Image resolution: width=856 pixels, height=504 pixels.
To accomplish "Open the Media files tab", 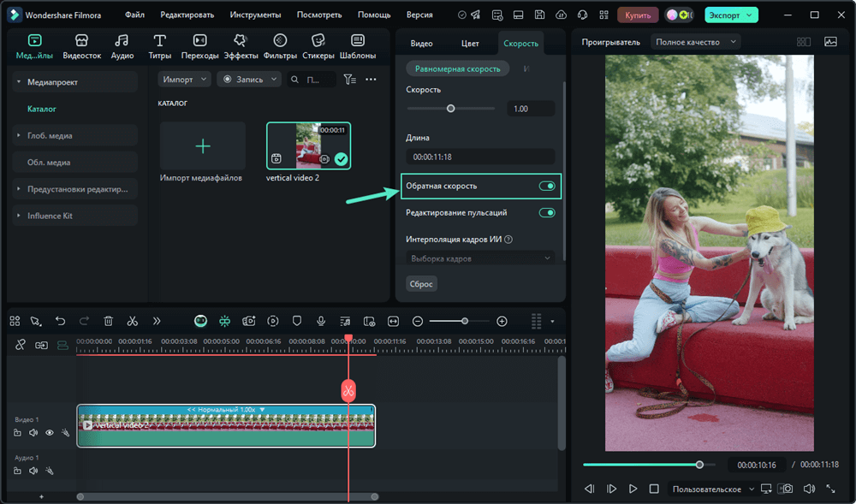I will tap(34, 46).
